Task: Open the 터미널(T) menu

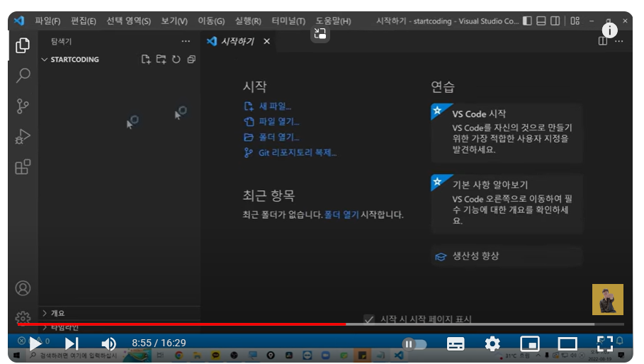Action: [x=288, y=21]
